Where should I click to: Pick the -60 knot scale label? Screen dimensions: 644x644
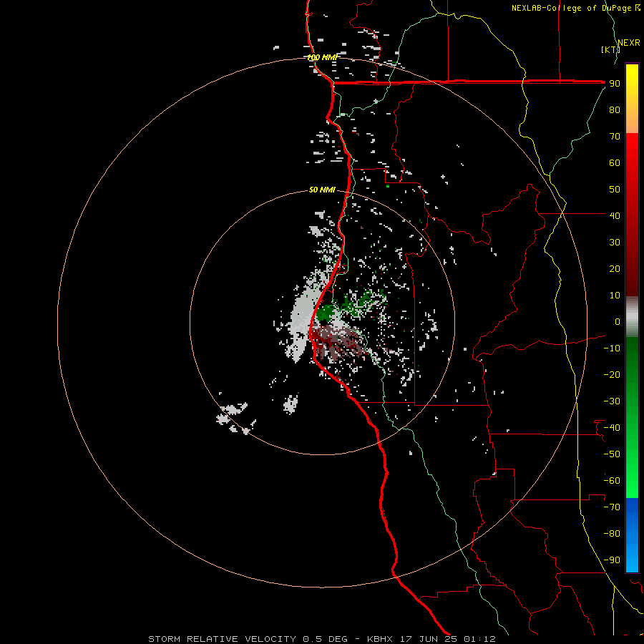(x=612, y=481)
